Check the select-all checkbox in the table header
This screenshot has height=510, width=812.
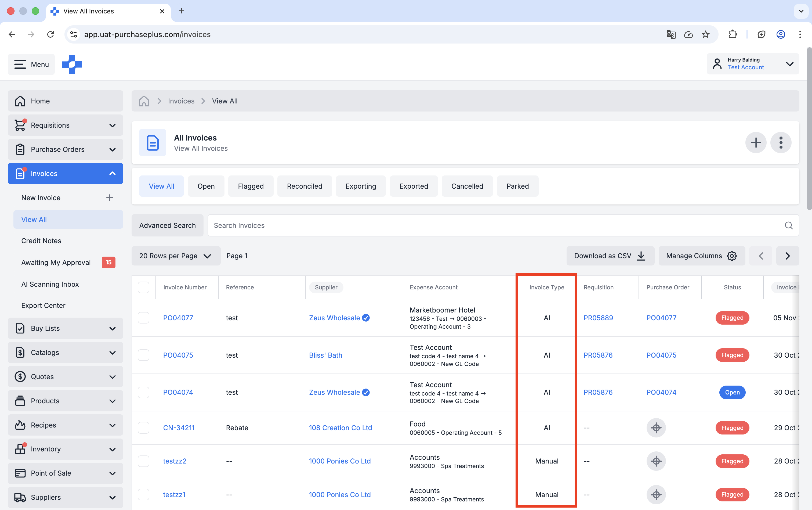tap(143, 287)
